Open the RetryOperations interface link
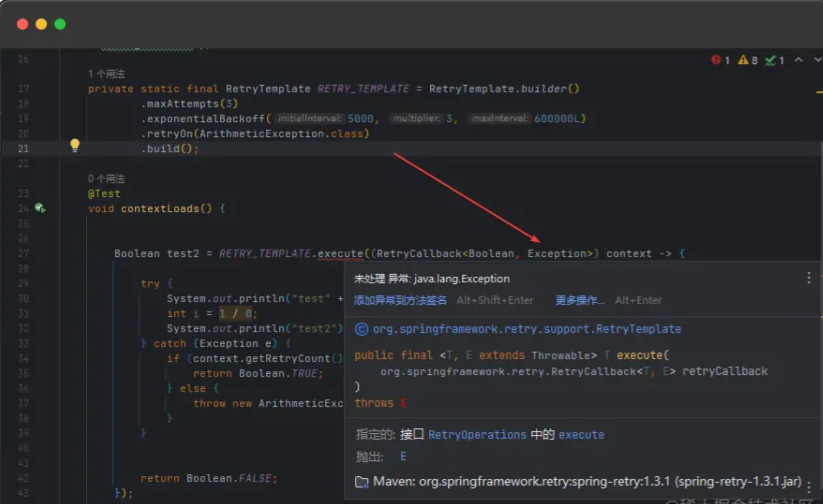Viewport: 823px width, 504px height. [477, 435]
